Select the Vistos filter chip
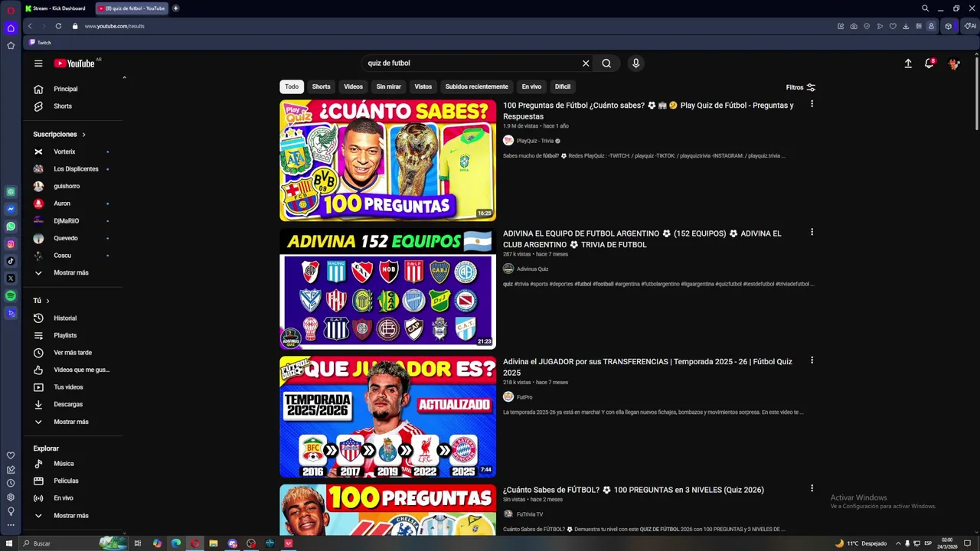Image resolution: width=980 pixels, height=551 pixels. click(x=423, y=86)
